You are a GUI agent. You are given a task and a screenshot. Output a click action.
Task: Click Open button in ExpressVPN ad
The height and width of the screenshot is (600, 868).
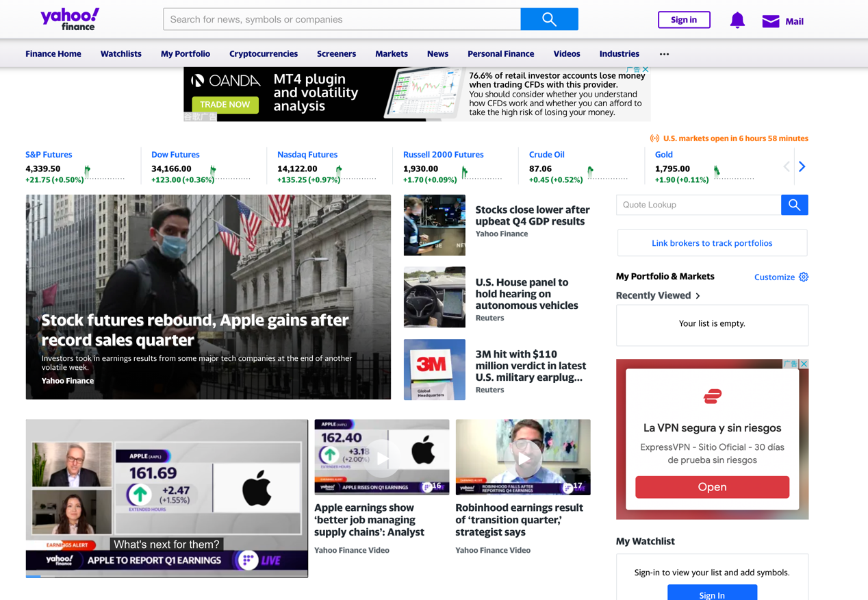pos(712,487)
